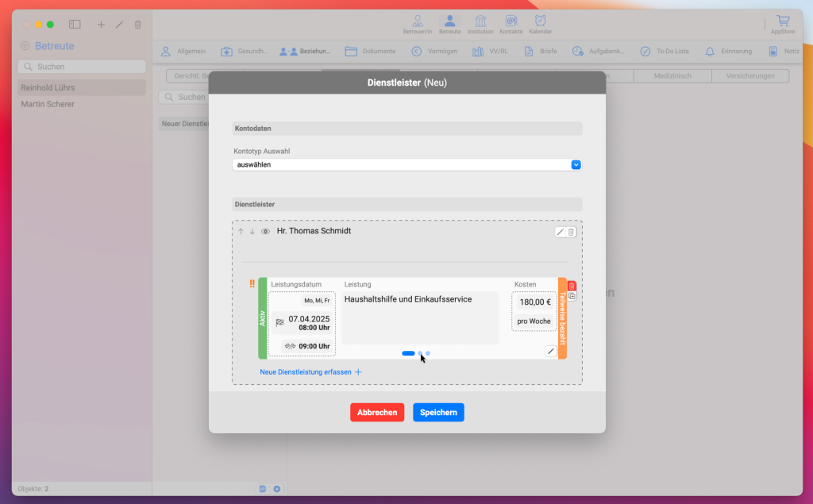Switch to the Dokumente tab
The image size is (813, 504).
point(371,52)
